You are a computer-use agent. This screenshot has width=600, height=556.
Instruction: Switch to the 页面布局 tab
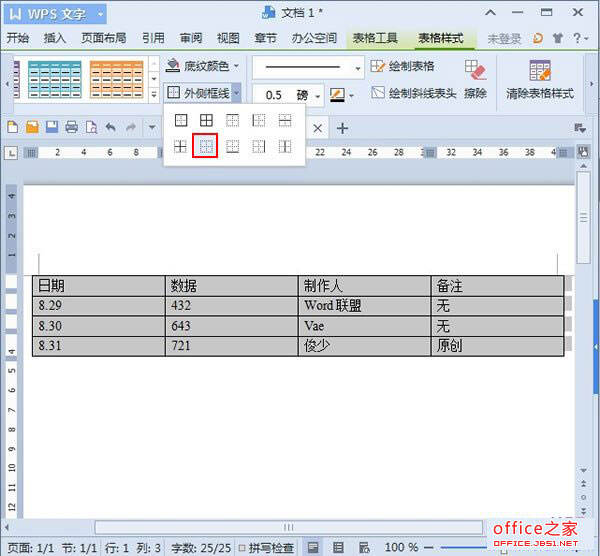coord(104,38)
